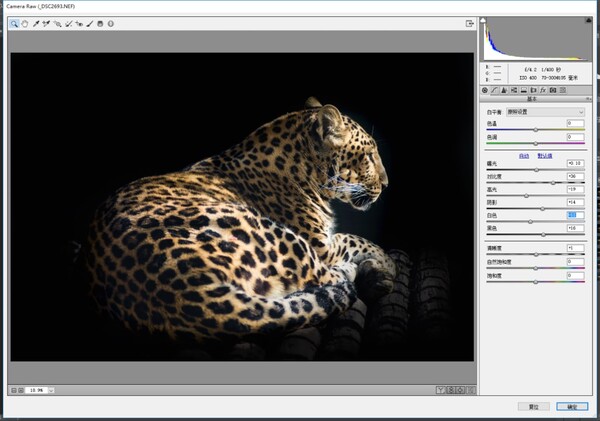
Task: Select the Spot Removal tool
Action: (x=68, y=24)
